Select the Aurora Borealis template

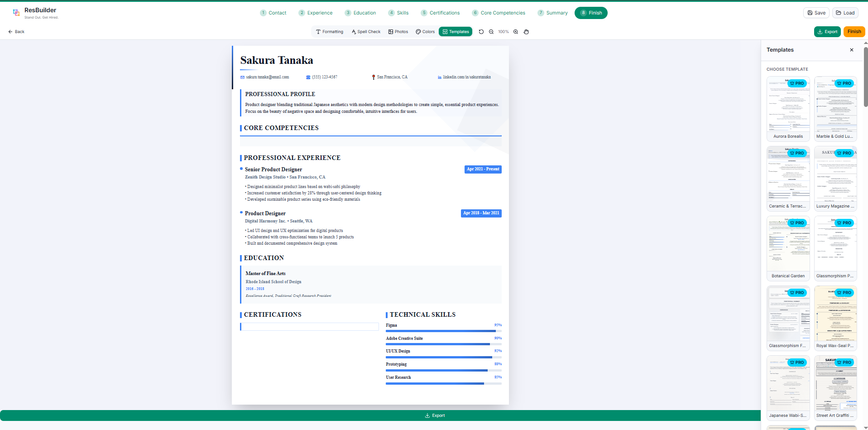[788, 109]
